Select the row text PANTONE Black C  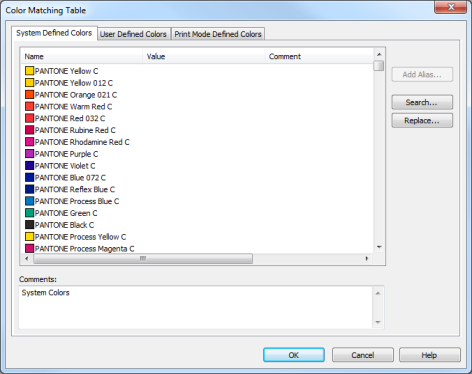64,225
